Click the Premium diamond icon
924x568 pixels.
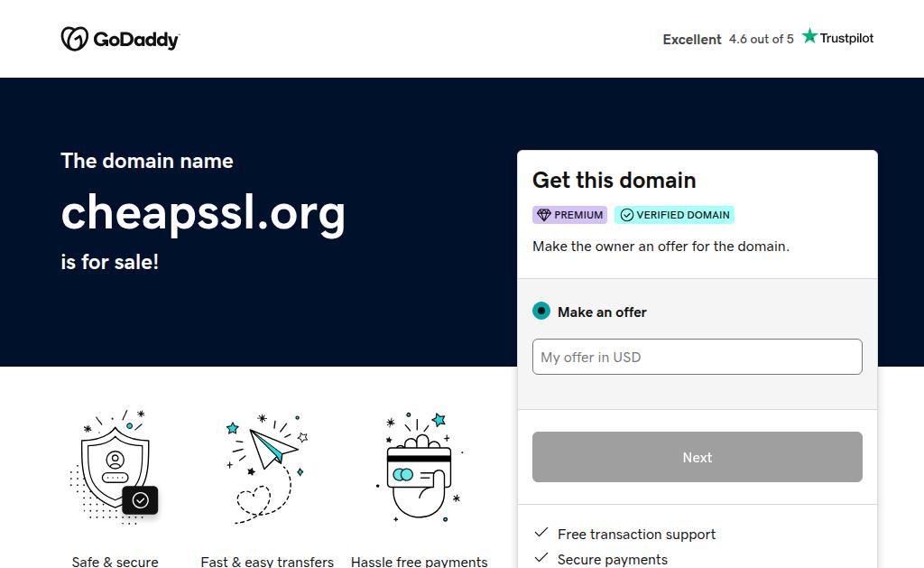tap(543, 215)
